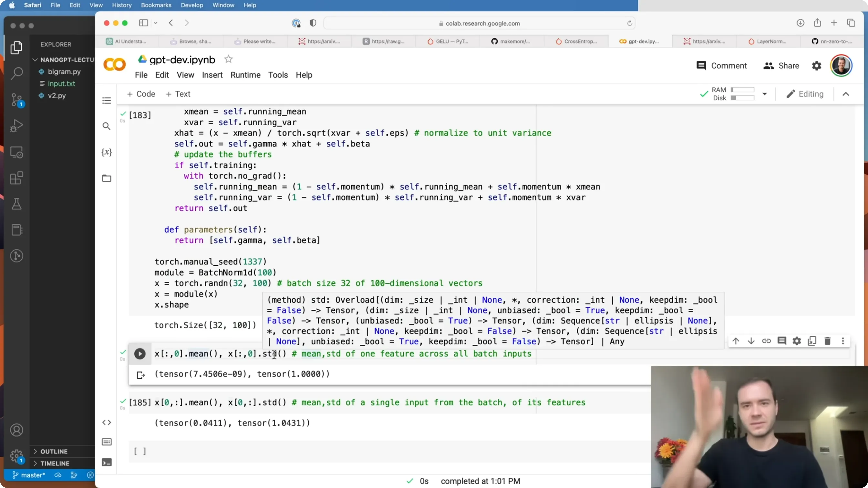
Task: Open Colab find and replace search icon
Action: (x=107, y=126)
